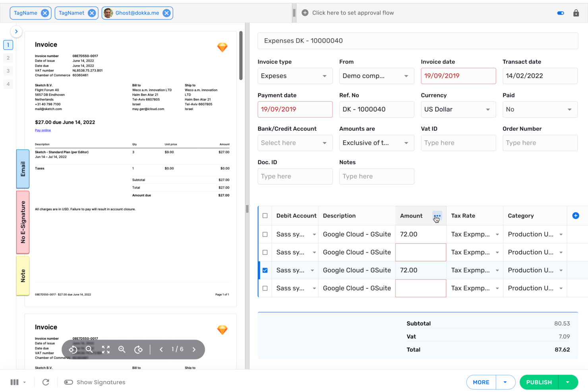Click the approval flow lock icon
Screen dimensions: 588x392
click(576, 13)
